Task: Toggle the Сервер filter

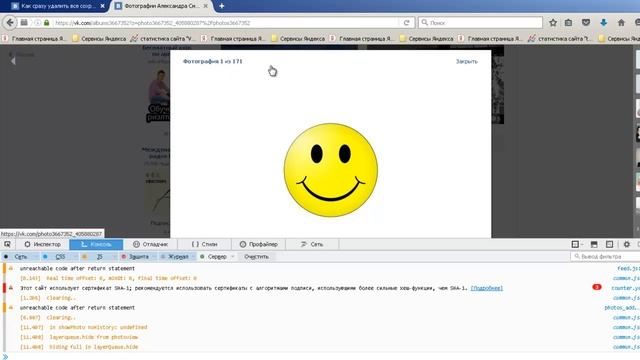Action: click(217, 256)
